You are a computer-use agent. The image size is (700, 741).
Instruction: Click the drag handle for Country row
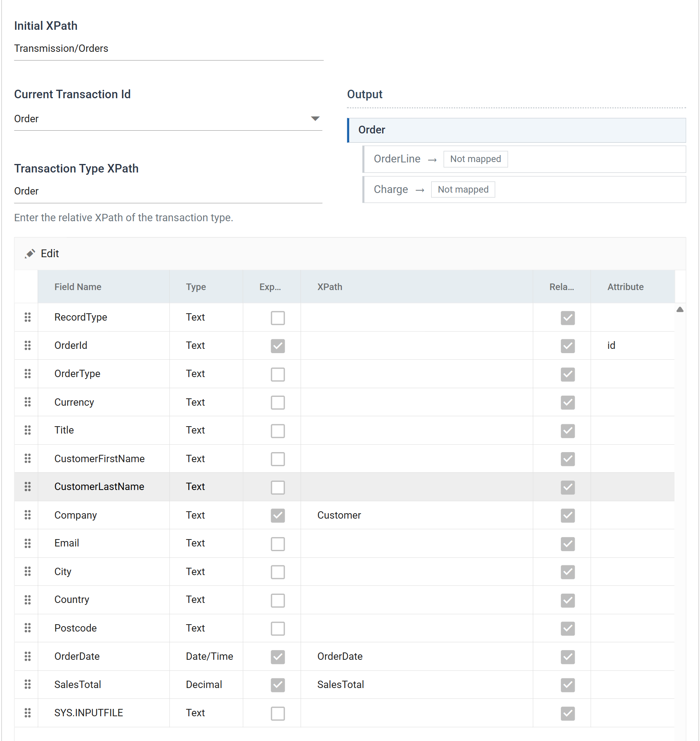(27, 599)
